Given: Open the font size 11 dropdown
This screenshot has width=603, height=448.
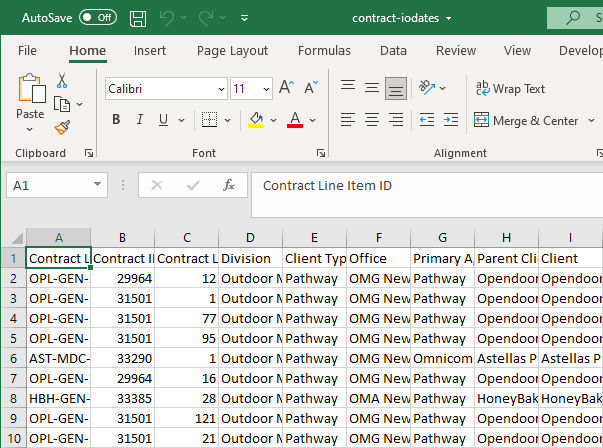Looking at the screenshot, I should 266,89.
